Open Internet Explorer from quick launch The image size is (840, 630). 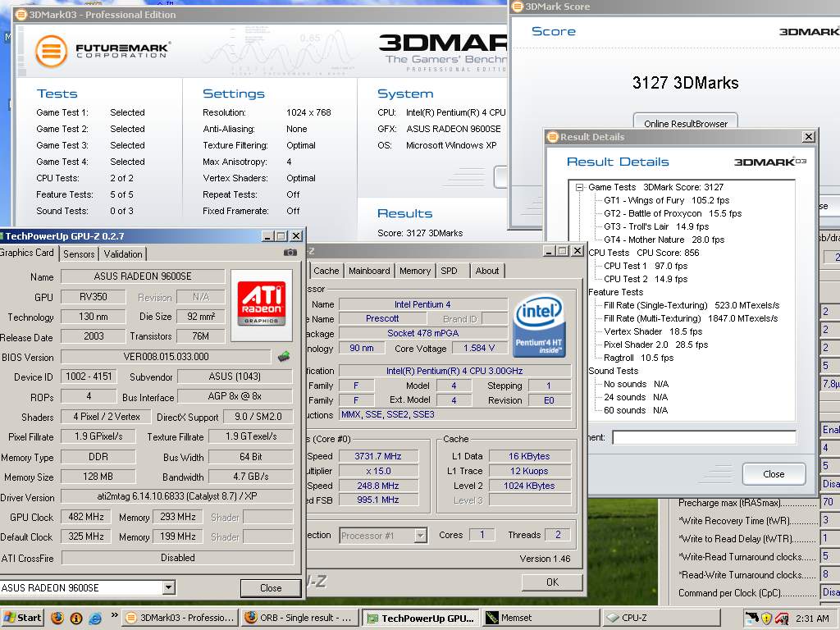96,618
